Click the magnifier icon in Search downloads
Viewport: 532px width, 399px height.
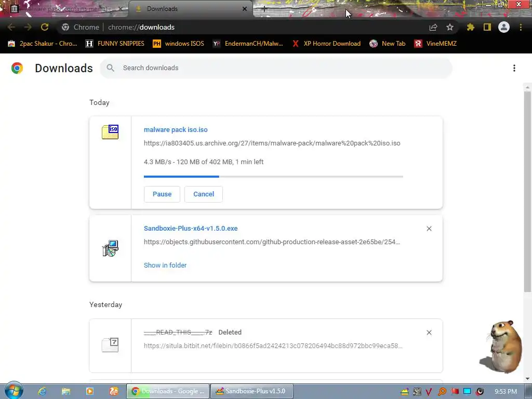(x=110, y=68)
